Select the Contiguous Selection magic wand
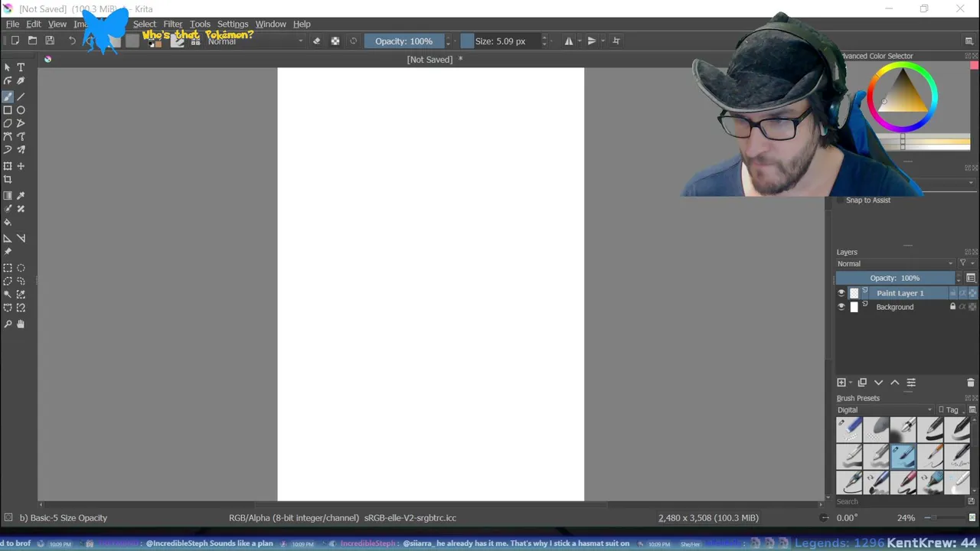 [x=8, y=295]
